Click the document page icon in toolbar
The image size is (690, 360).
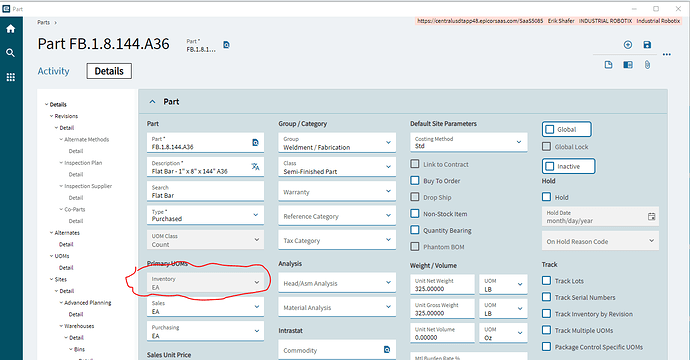(608, 65)
